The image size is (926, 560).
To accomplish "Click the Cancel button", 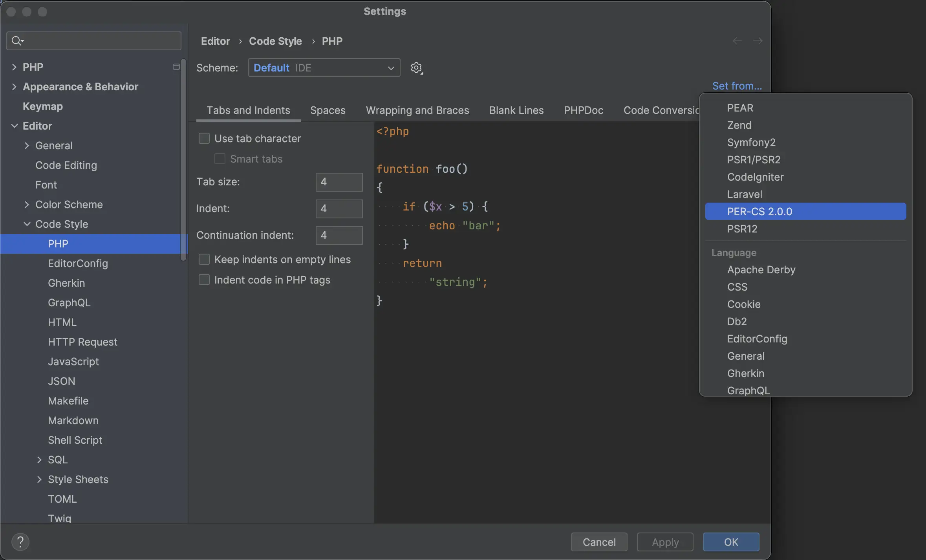I will click(x=599, y=542).
